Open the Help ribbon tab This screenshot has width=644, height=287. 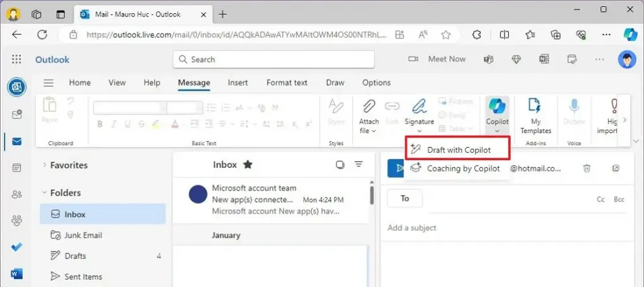tap(152, 83)
